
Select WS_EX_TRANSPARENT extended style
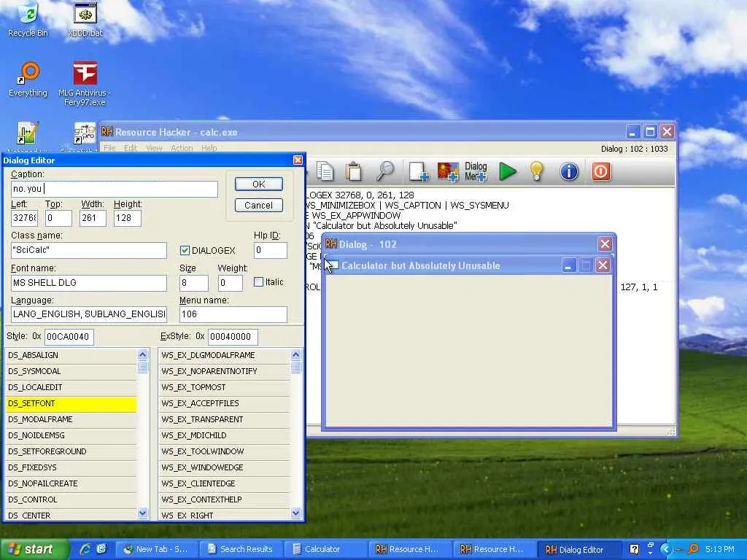click(x=225, y=419)
